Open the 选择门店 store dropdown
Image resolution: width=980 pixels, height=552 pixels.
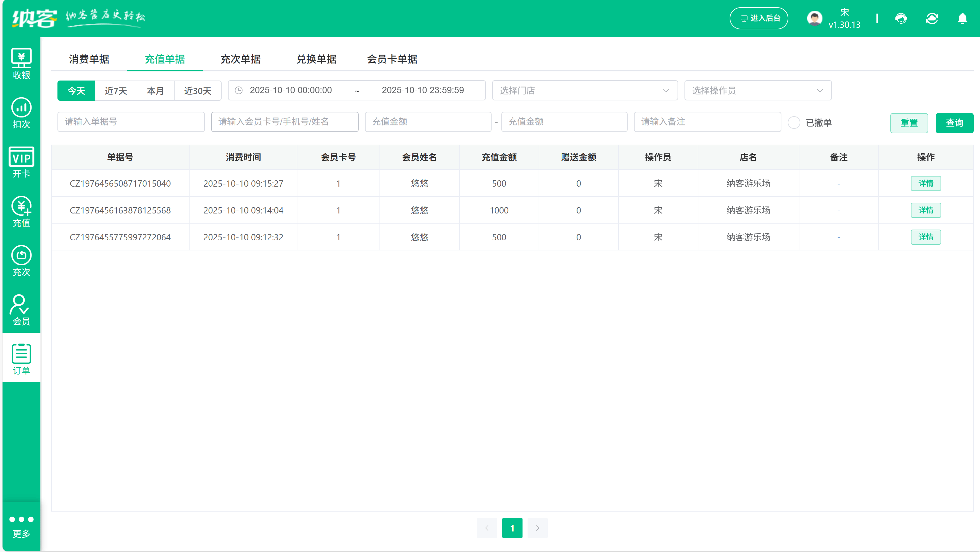click(585, 90)
